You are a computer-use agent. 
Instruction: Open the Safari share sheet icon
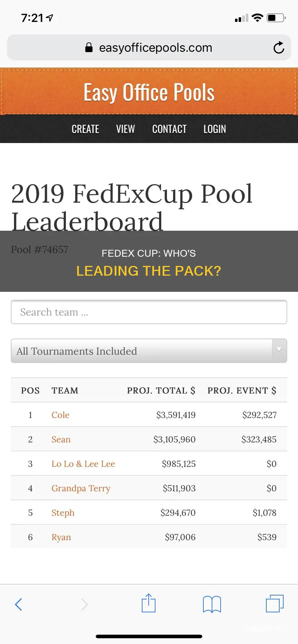149,603
